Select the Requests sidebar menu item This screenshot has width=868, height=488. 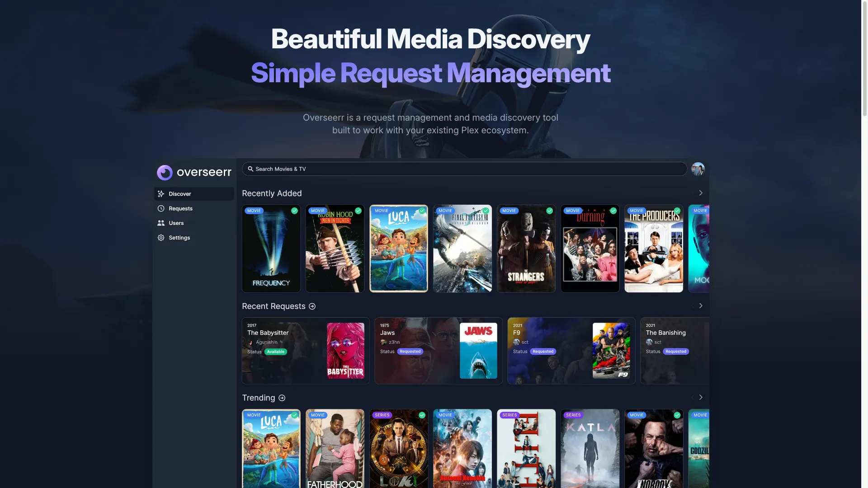(x=180, y=208)
